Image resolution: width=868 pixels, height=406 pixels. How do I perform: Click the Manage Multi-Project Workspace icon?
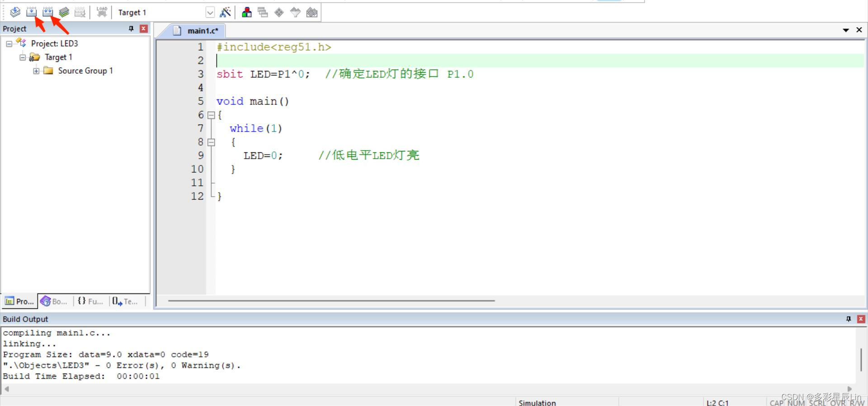(x=263, y=12)
